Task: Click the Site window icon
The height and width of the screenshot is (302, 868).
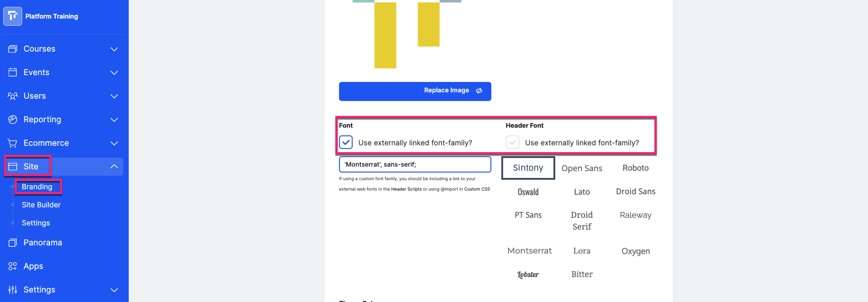Action: (x=13, y=167)
